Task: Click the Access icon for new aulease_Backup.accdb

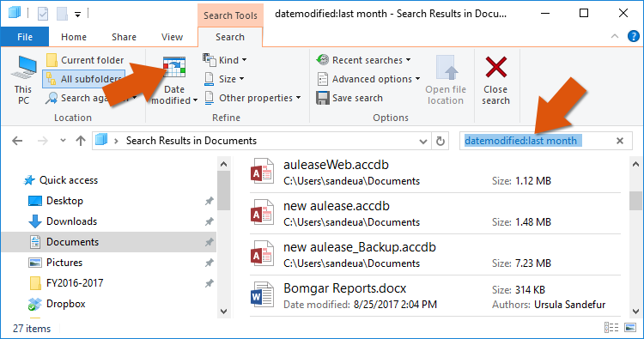Action: [x=262, y=254]
